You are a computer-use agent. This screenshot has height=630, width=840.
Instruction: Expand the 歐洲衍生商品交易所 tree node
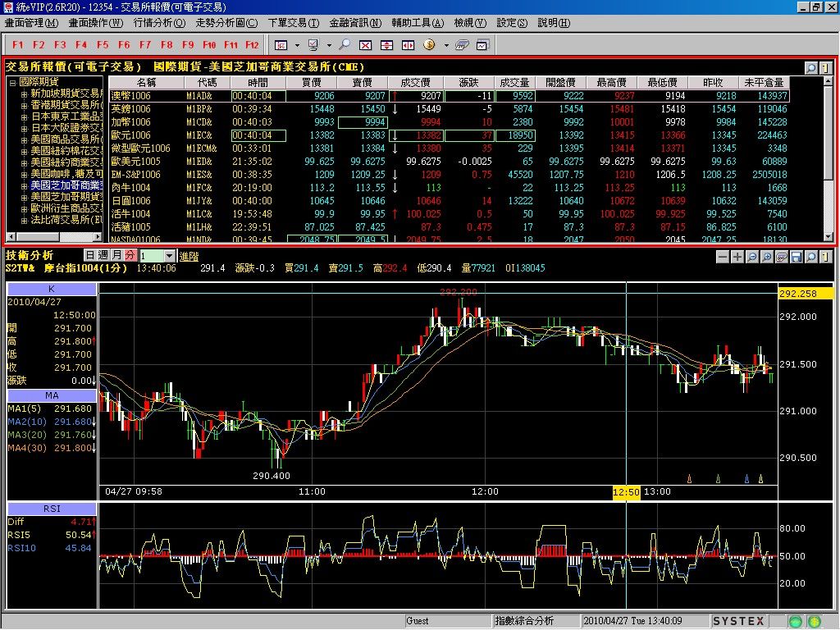point(24,208)
